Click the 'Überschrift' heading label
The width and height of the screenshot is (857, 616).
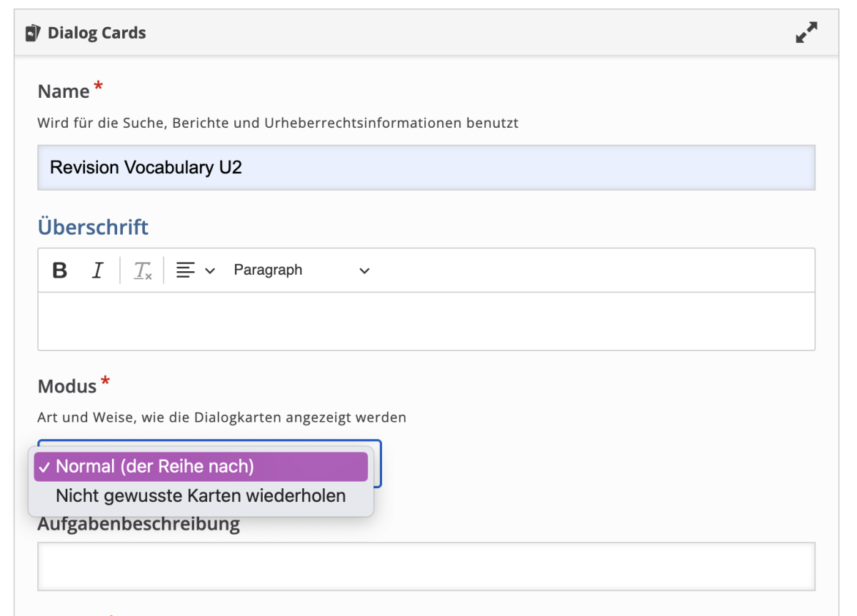[x=93, y=227]
